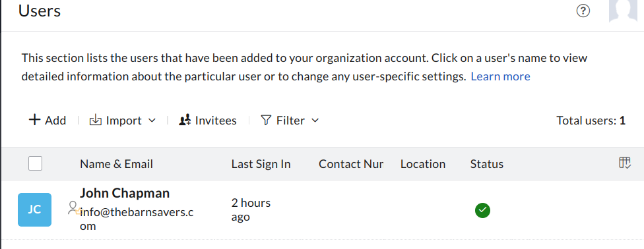This screenshot has height=249, width=644.
Task: Open the Learn more link
Action: tap(500, 76)
